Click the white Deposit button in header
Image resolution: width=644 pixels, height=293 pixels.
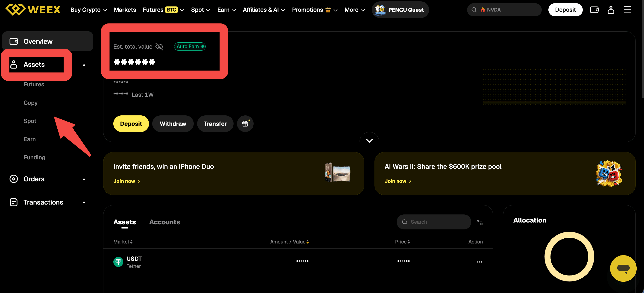(565, 10)
